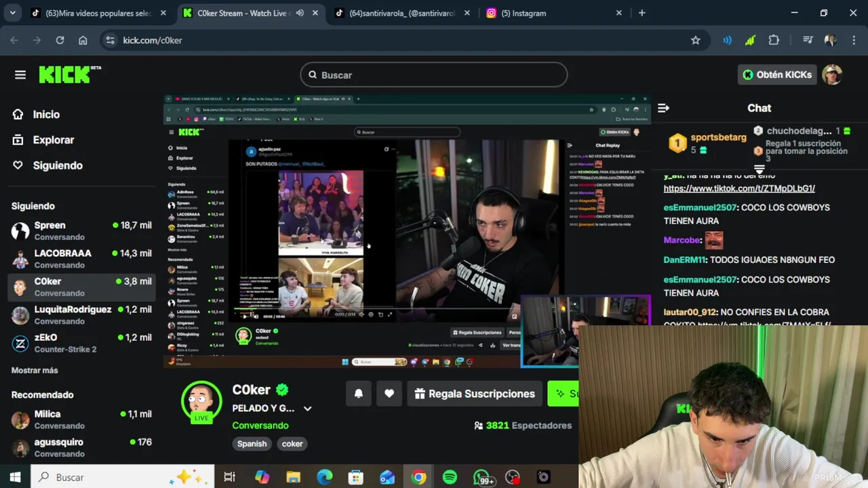Open Spotify from the taskbar
Screen dimensions: 868x488
click(450, 477)
